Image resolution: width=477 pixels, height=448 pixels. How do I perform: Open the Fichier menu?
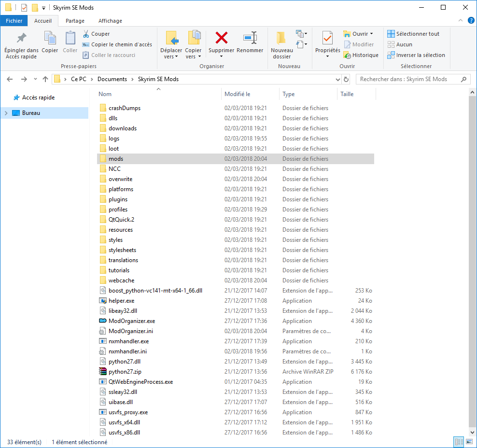point(14,21)
